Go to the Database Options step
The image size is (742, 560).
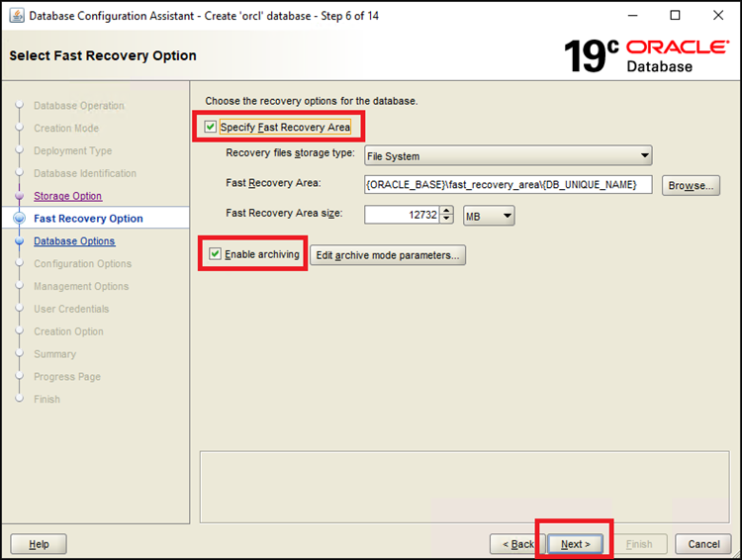(74, 241)
